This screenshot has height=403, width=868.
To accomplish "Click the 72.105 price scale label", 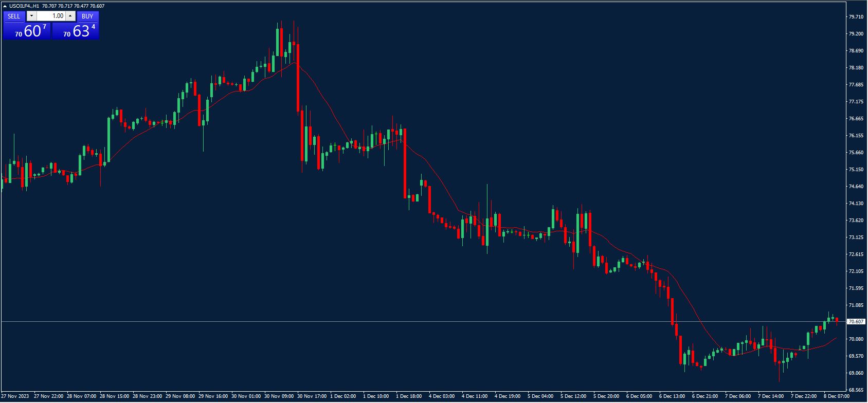I will (x=856, y=271).
